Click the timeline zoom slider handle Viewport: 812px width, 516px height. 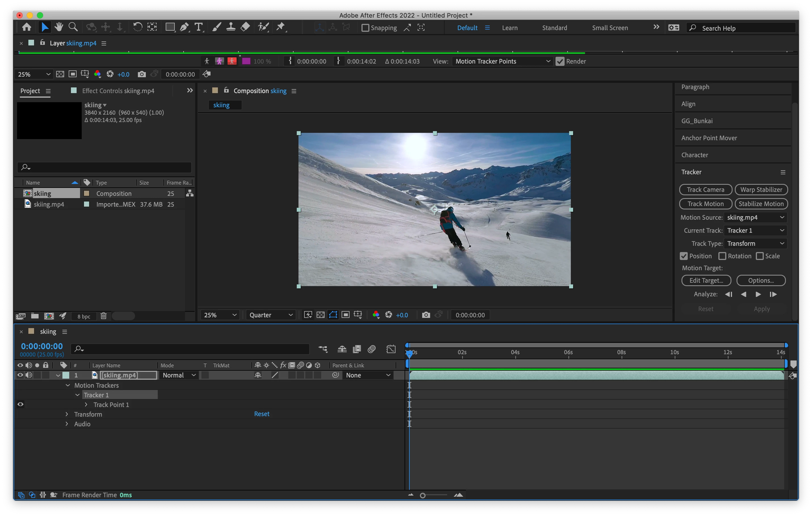point(422,495)
